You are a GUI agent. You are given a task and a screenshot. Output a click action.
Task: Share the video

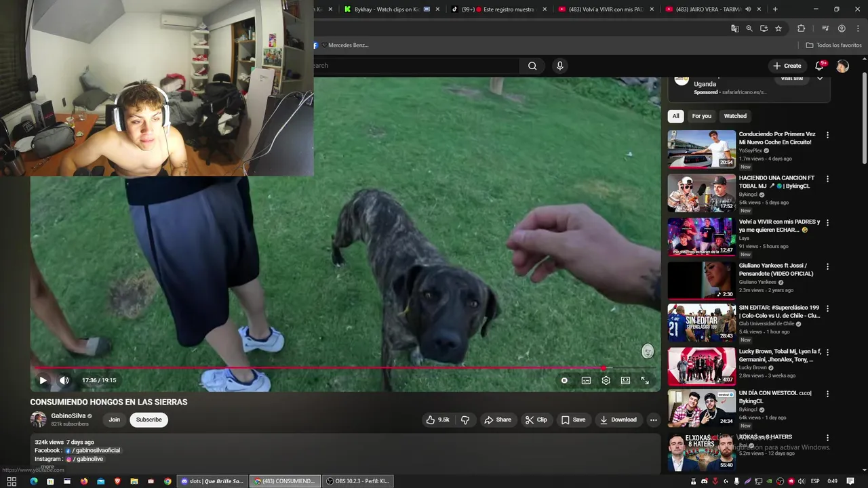(x=498, y=420)
